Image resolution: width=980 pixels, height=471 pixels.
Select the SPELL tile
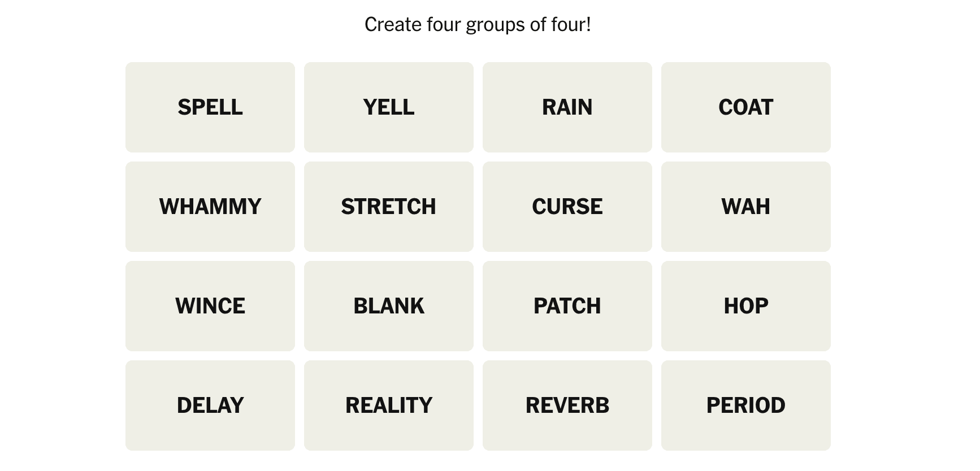coord(210,107)
